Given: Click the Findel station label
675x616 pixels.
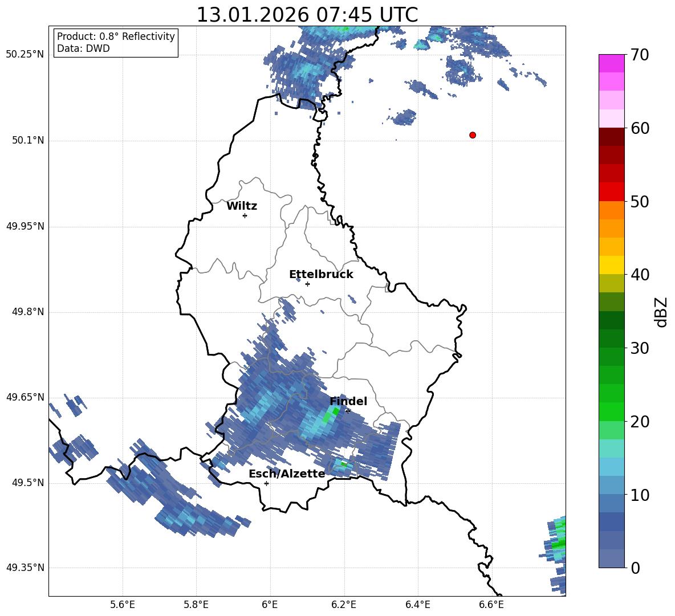Looking at the screenshot, I should click(348, 401).
